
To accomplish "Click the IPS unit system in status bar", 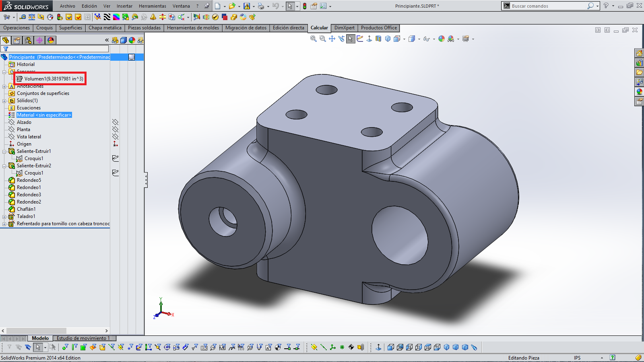I will [x=577, y=358].
